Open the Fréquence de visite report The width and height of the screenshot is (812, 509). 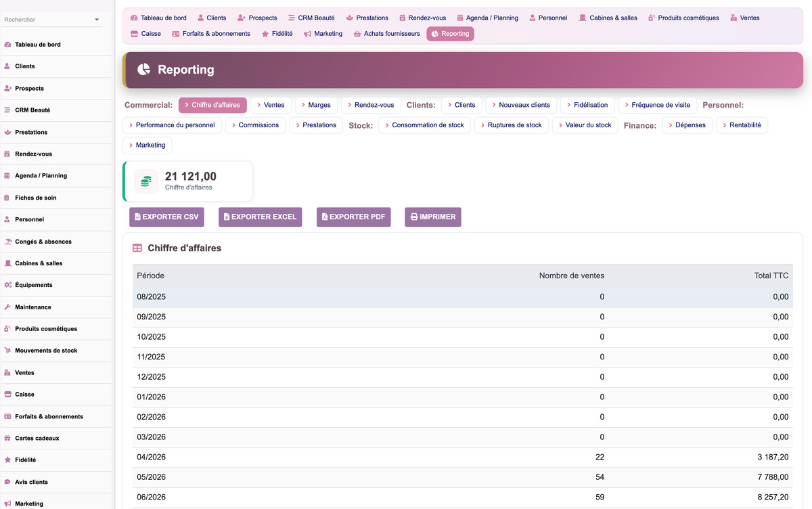click(658, 106)
